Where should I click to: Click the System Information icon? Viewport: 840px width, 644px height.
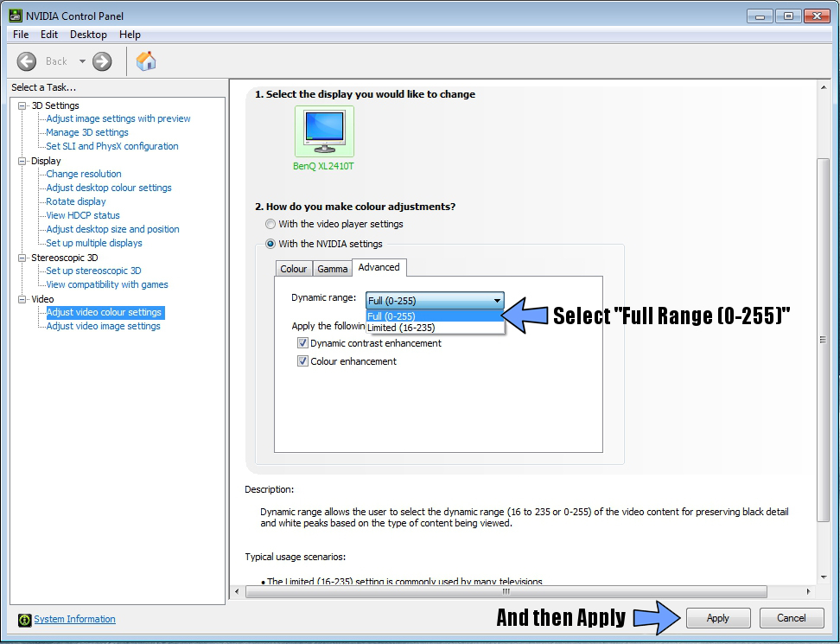25,620
